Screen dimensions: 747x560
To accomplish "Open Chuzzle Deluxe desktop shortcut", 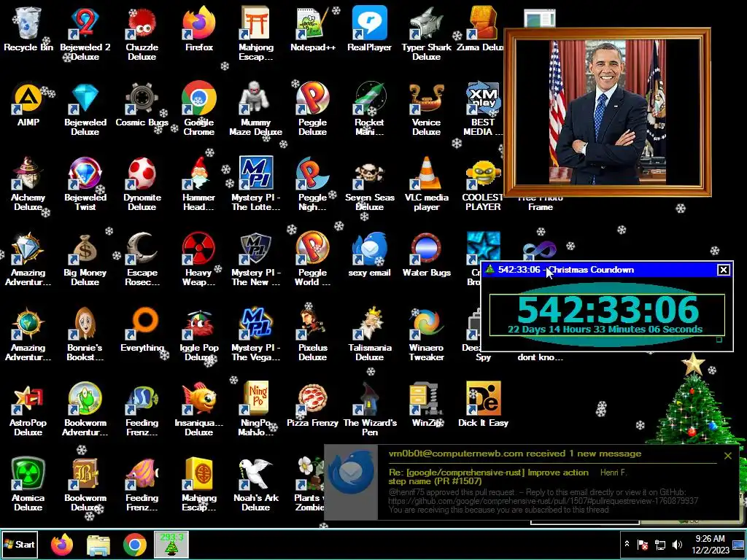I will point(142,32).
